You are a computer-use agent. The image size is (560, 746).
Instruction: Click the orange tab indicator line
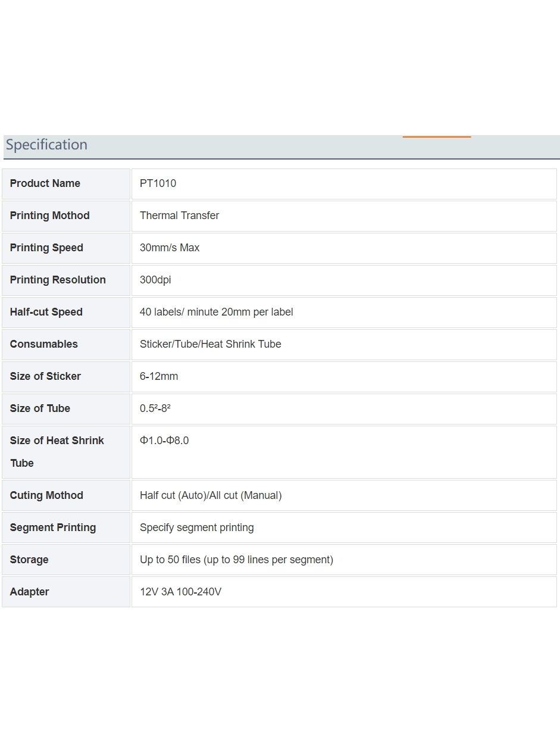click(x=436, y=137)
